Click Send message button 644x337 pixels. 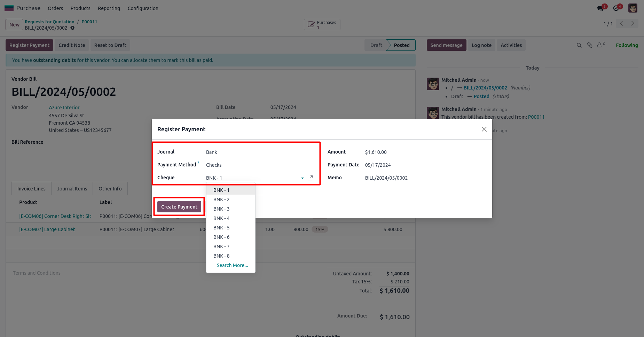pos(446,45)
